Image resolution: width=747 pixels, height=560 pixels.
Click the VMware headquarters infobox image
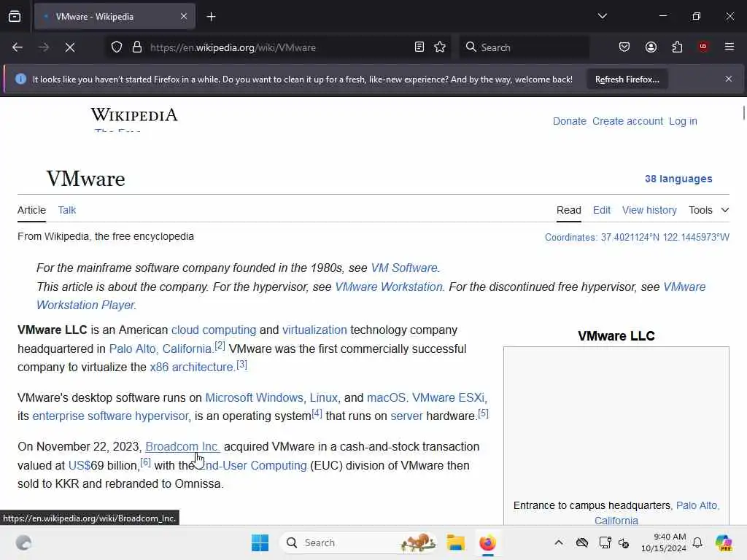616,422
